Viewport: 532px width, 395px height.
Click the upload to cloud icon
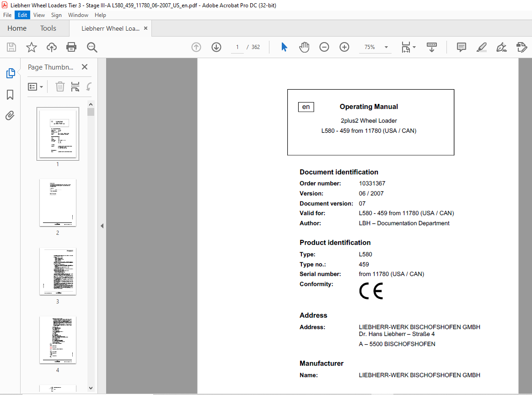52,47
